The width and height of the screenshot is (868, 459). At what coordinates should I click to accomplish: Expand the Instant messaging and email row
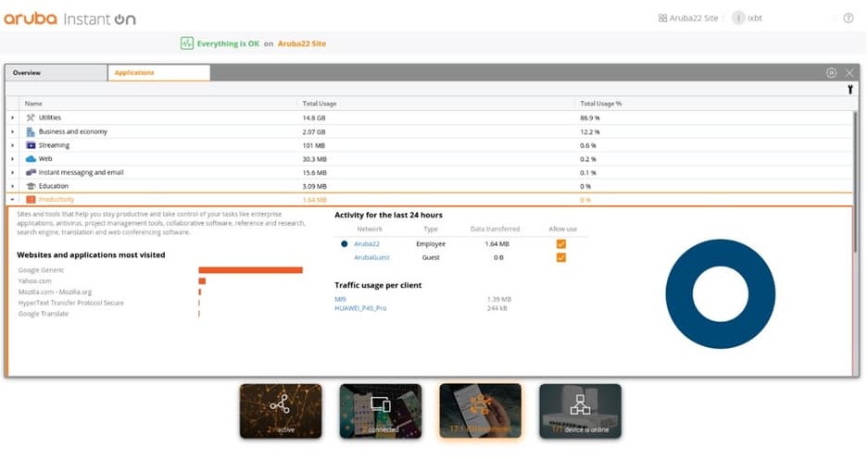[x=13, y=172]
